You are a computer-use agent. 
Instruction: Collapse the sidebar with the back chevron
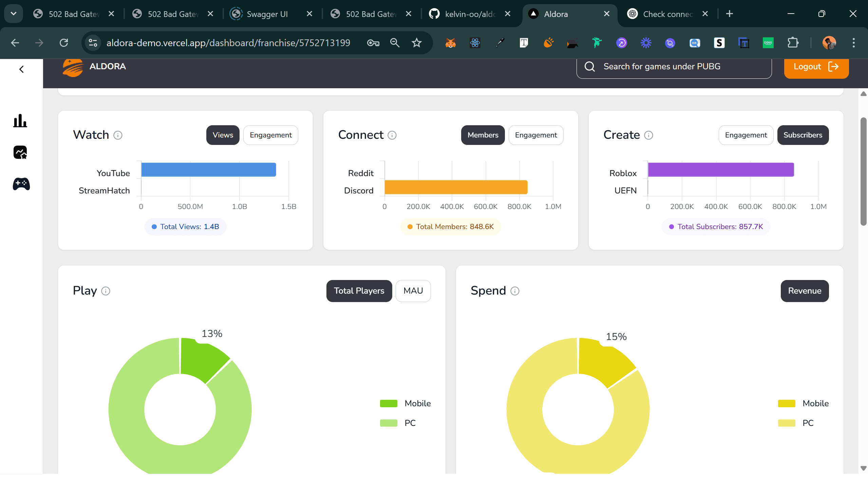click(21, 69)
